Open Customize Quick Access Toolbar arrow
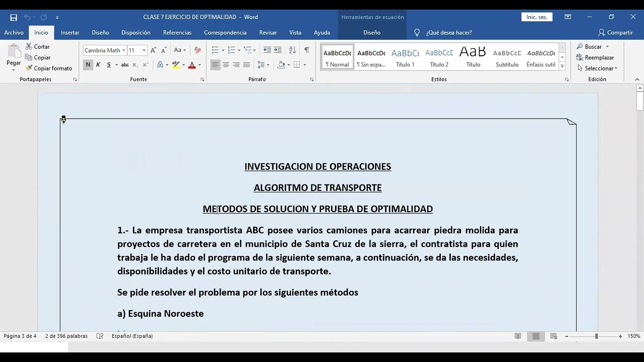The height and width of the screenshot is (362, 644). 57,18
